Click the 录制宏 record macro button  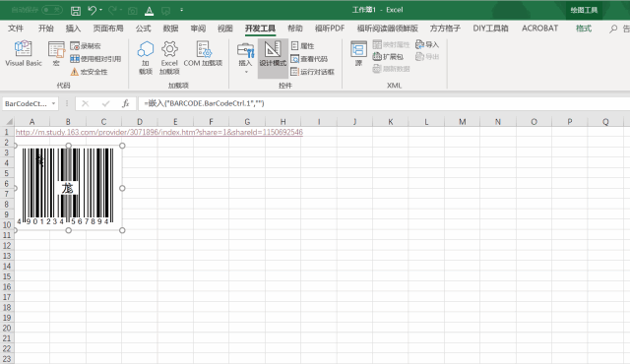point(86,46)
